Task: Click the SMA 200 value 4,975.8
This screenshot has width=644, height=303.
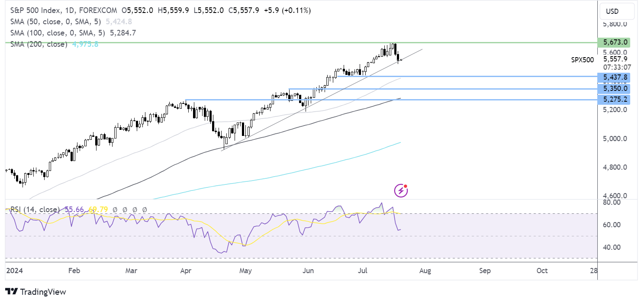Action: [x=84, y=44]
